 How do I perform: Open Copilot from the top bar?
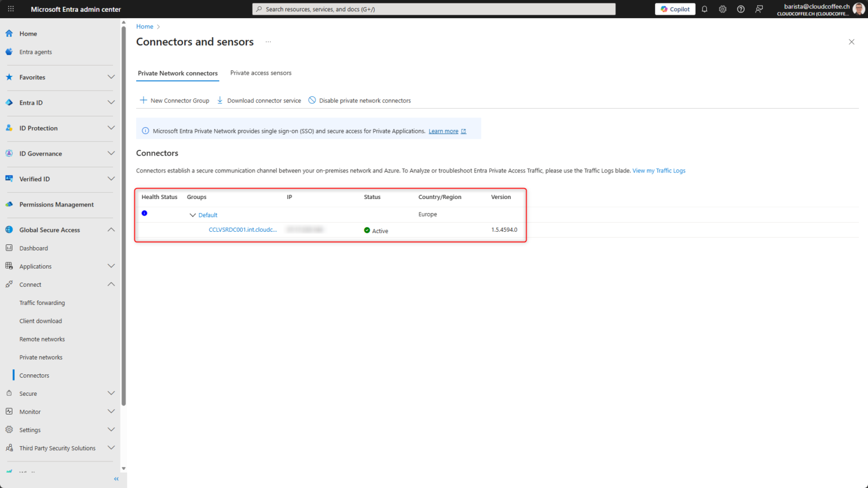click(675, 9)
